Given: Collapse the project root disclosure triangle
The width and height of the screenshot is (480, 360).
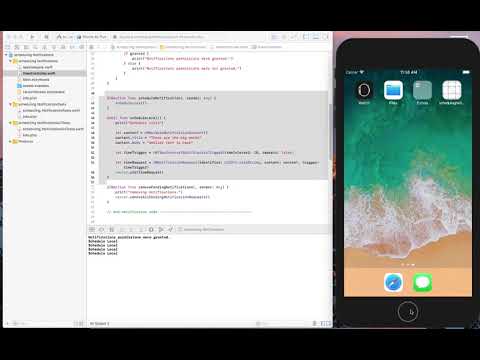Looking at the screenshot, I should (6, 55).
